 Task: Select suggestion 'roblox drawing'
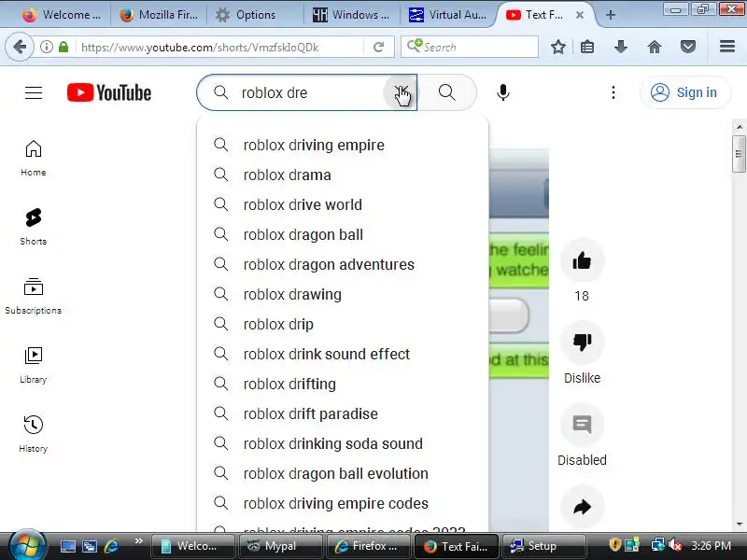click(342, 294)
